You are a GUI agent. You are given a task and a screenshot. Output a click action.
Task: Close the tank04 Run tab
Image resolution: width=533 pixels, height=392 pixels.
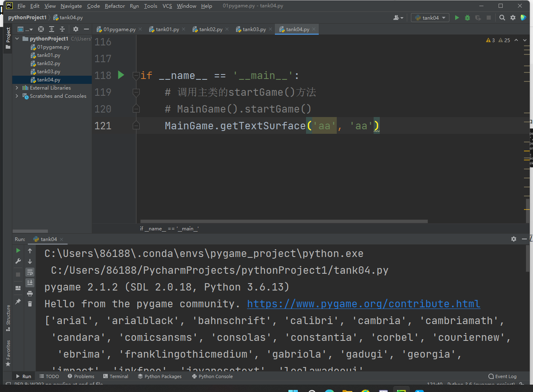[x=61, y=239]
